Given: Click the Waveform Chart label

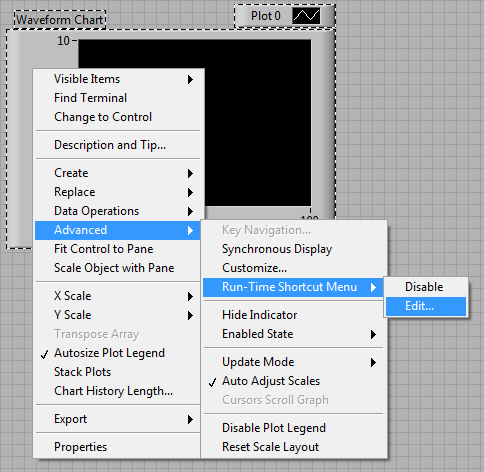Looking at the screenshot, I should pyautogui.click(x=60, y=20).
